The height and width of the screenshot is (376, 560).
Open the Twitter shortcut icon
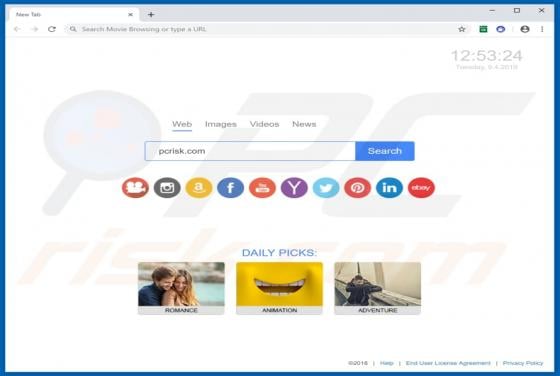tap(326, 187)
